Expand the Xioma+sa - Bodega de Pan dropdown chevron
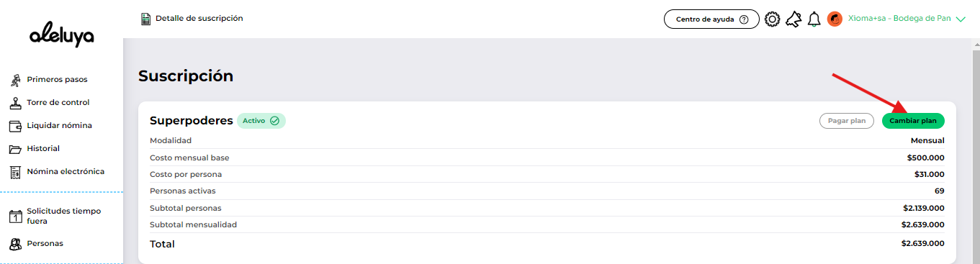980x264 pixels. click(x=960, y=20)
